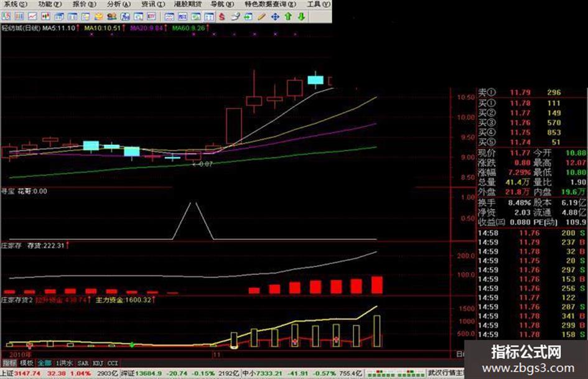Click the first toolbar icon with red-green chart
This screenshot has height=379, width=588.
point(6,17)
